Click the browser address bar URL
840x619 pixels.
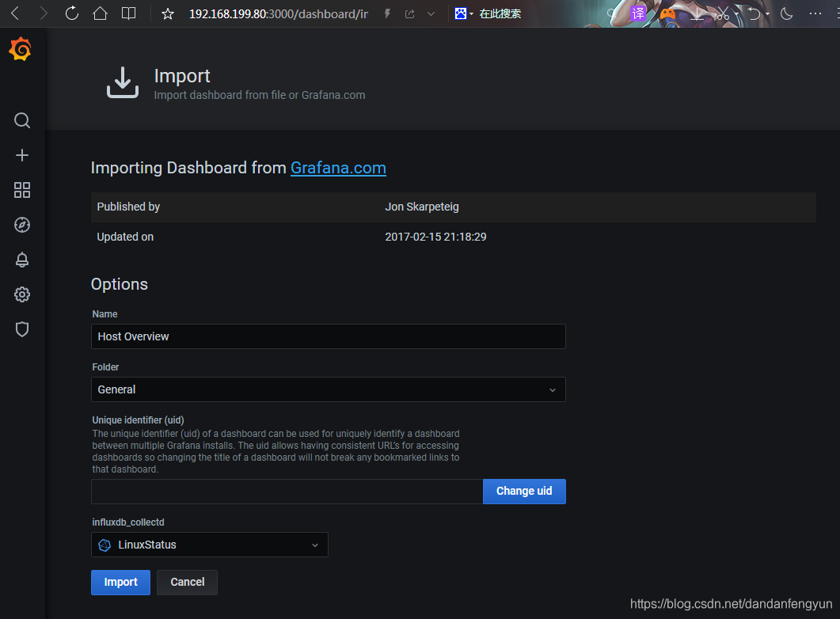pyautogui.click(x=279, y=14)
